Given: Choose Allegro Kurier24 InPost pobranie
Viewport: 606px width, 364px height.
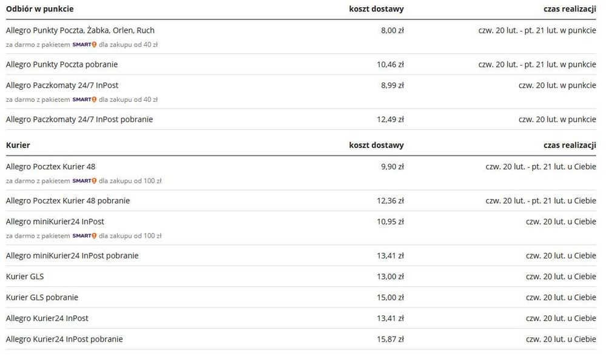Looking at the screenshot, I should click(x=64, y=340).
